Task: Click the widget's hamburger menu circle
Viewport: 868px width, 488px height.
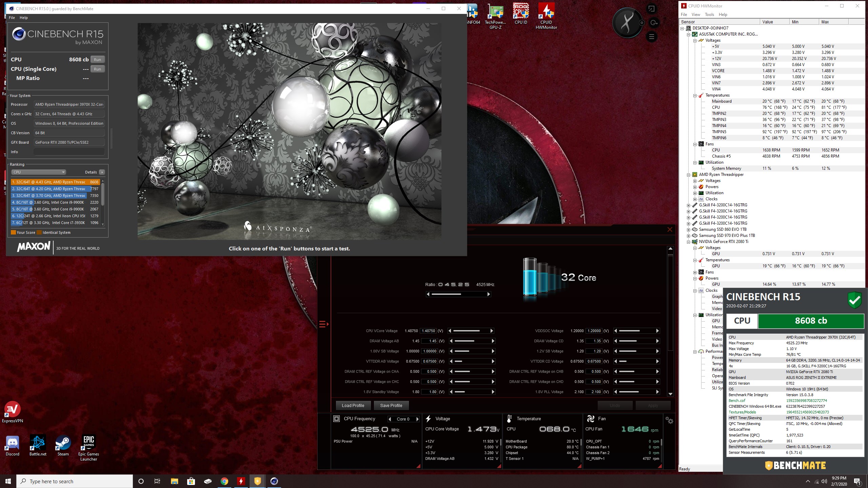Action: coord(651,37)
